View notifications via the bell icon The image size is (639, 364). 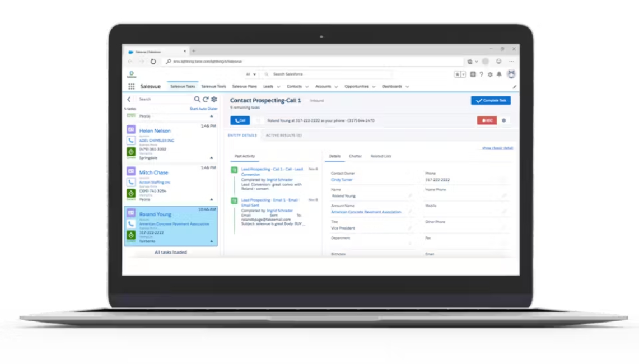click(499, 74)
